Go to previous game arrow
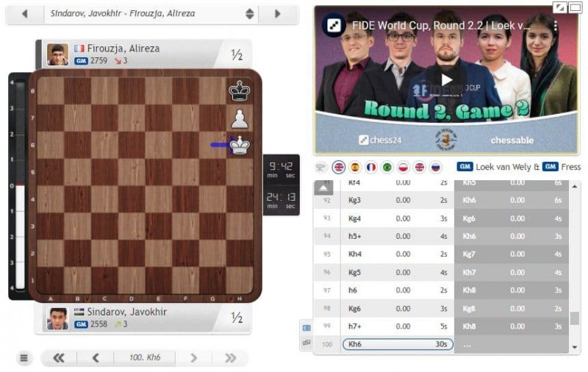 (x=25, y=14)
